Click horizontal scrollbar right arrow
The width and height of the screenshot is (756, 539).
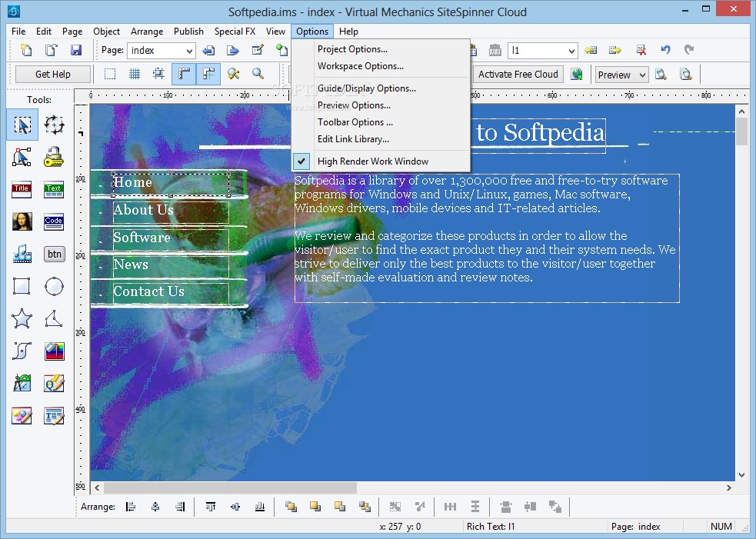(728, 487)
